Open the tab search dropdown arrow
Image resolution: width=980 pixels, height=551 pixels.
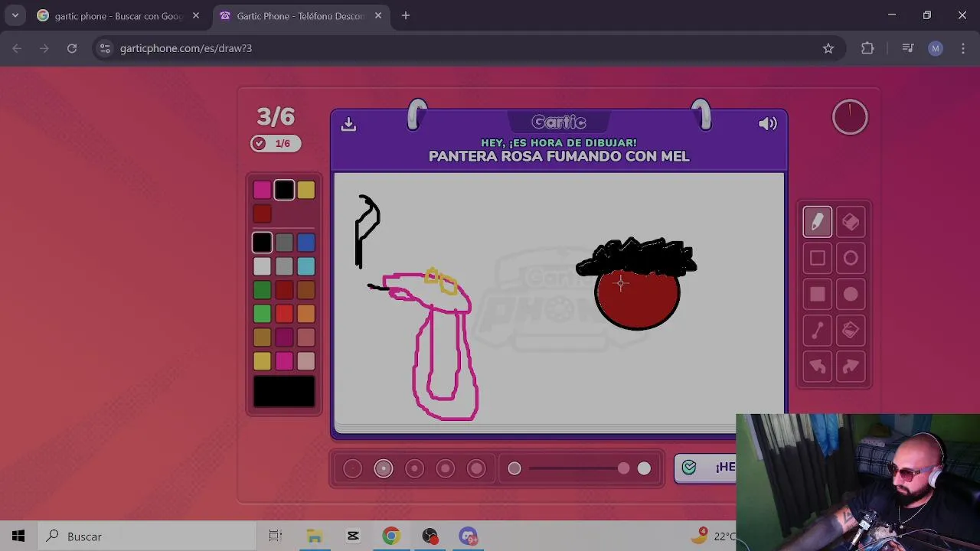15,15
